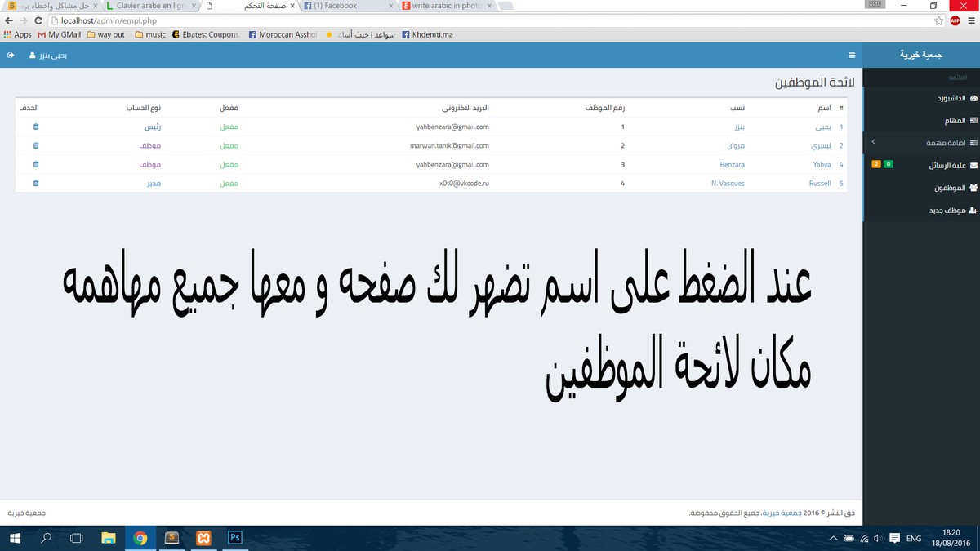The width and height of the screenshot is (980, 551).
Task: Bookmark this page with the star icon
Action: click(x=939, y=20)
